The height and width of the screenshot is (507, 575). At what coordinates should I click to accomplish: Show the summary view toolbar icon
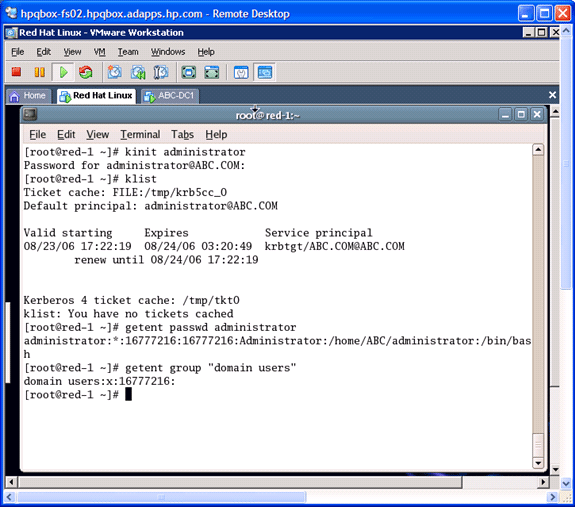pos(241,72)
